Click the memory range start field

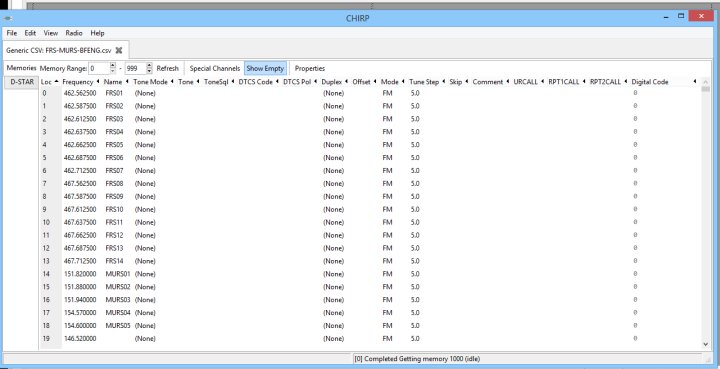99,68
